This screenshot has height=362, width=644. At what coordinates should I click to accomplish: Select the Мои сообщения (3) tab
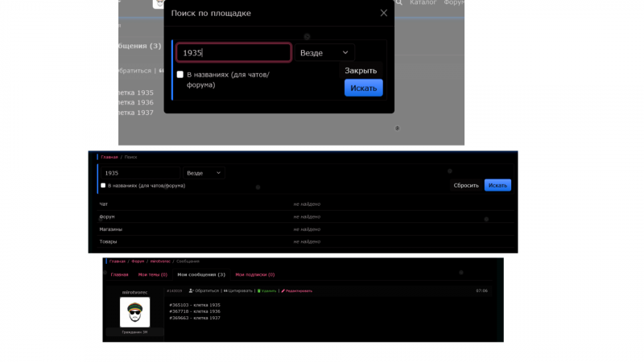pyautogui.click(x=201, y=274)
